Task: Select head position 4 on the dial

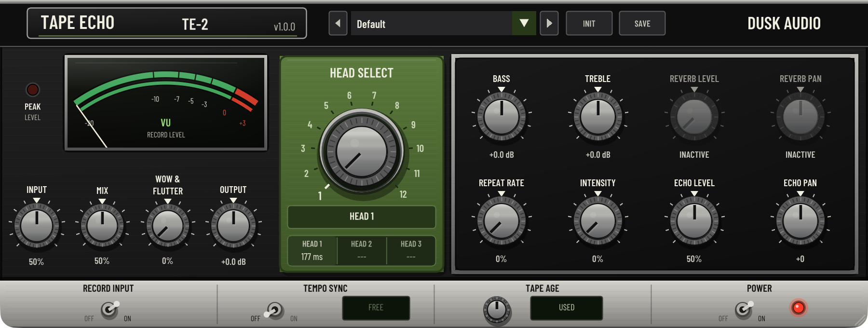Action: tap(310, 124)
